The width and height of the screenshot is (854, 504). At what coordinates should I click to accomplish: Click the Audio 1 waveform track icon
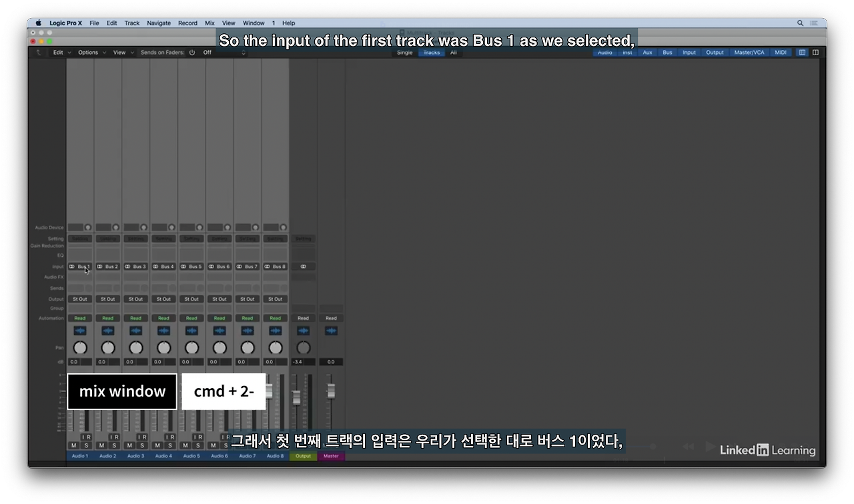80,331
